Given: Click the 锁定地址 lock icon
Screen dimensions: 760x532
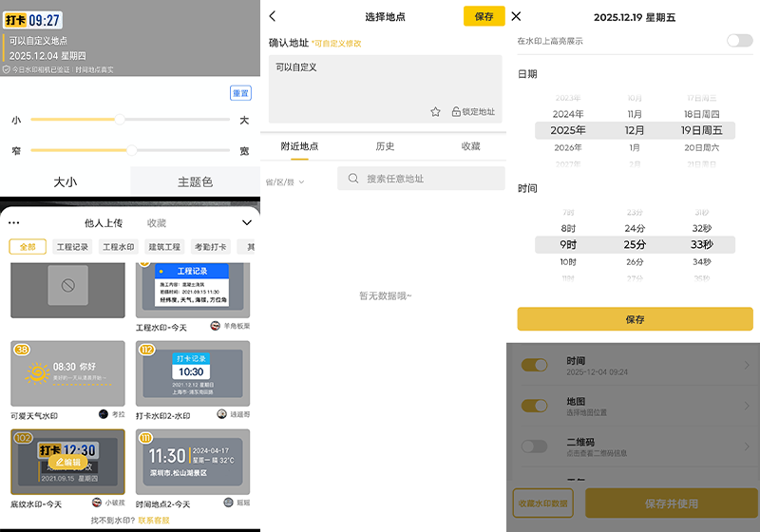Looking at the screenshot, I should [456, 112].
